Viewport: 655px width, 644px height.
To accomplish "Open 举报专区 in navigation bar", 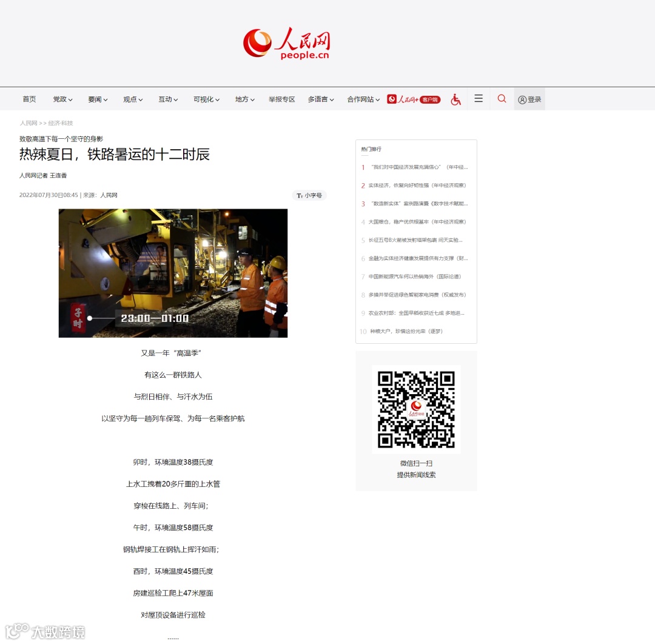I will (x=281, y=99).
